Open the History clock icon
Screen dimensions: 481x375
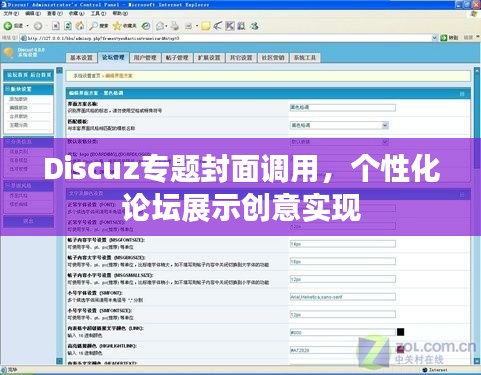coord(146,26)
